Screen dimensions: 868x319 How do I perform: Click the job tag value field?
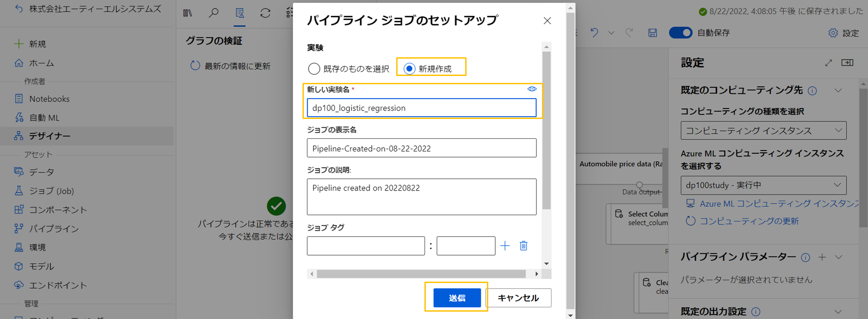[x=466, y=246]
